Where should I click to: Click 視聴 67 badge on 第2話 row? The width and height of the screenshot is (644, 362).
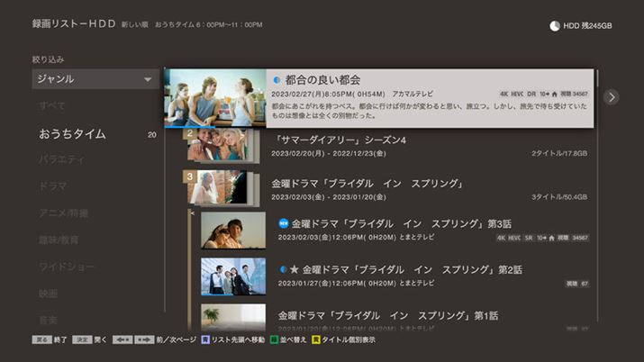point(577,284)
